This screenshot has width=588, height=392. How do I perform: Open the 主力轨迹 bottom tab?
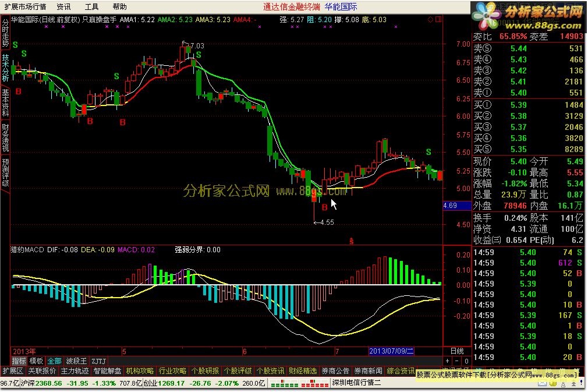tap(75, 371)
